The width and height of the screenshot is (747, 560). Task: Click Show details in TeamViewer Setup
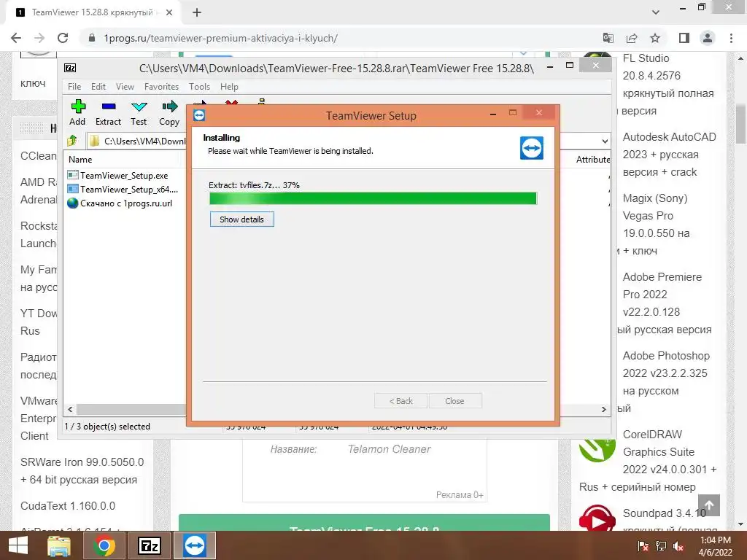click(242, 219)
